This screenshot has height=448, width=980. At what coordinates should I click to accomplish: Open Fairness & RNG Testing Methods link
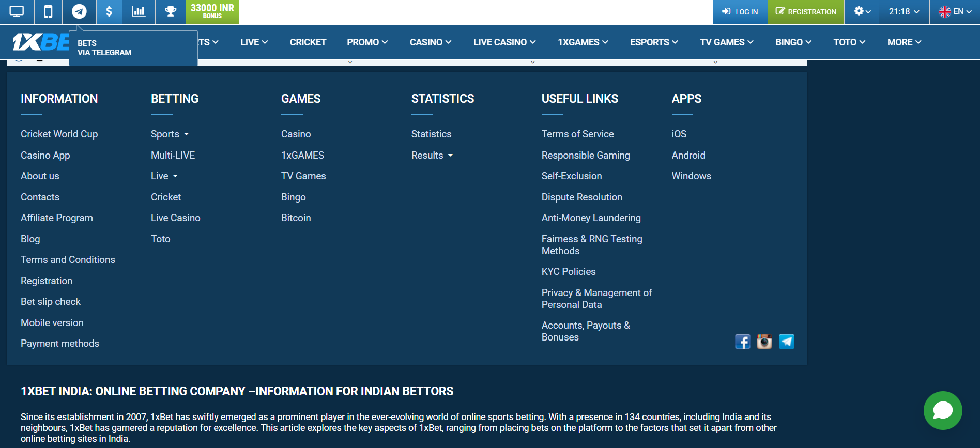click(x=592, y=244)
